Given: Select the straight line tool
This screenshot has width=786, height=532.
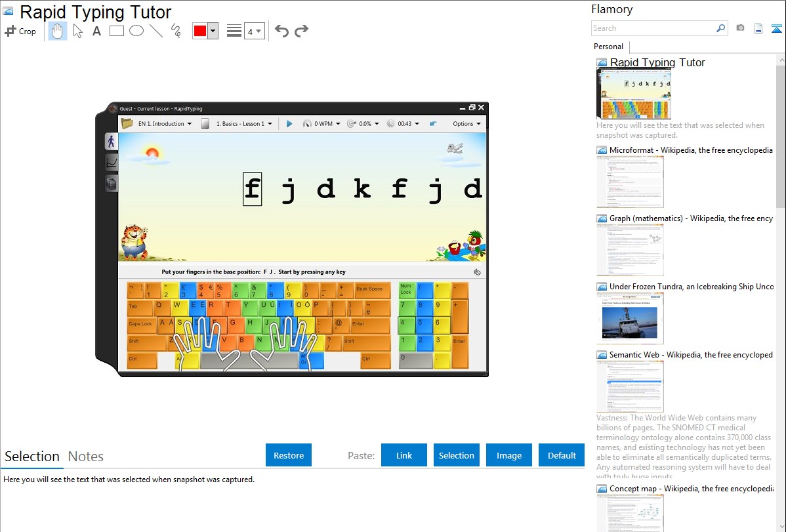Looking at the screenshot, I should pyautogui.click(x=156, y=31).
